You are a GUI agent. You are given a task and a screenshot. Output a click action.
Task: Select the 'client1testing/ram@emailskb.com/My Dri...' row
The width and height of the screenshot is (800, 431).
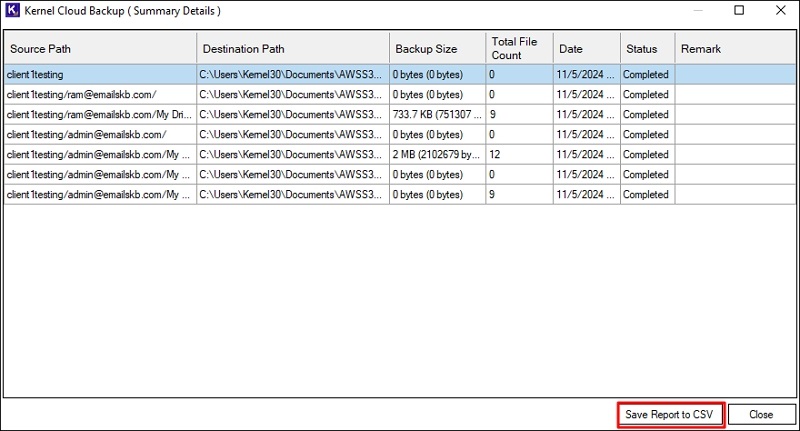[x=400, y=114]
